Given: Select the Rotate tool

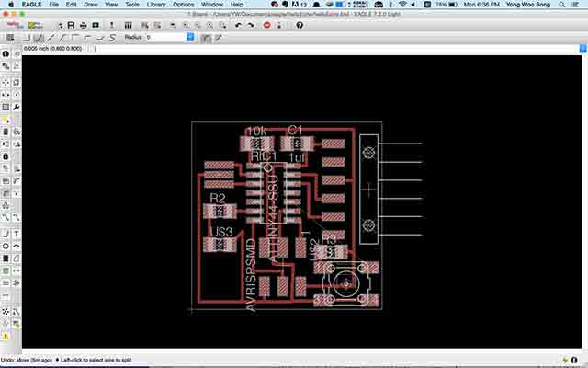Looking at the screenshot, I should tap(17, 95).
